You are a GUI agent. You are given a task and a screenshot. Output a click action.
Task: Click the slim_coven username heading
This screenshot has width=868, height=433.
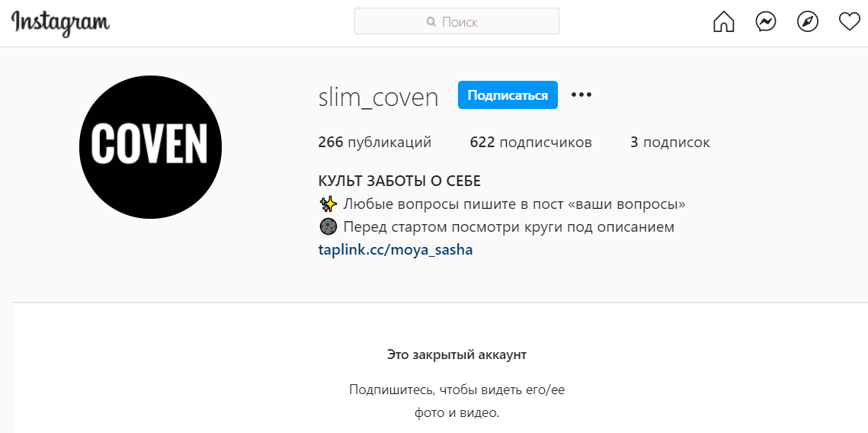click(379, 97)
